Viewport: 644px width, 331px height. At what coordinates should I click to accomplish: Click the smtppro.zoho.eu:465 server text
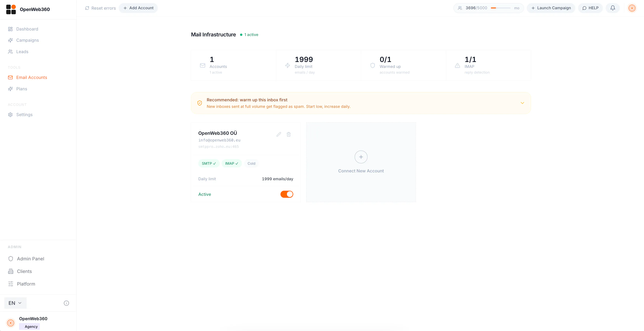(x=218, y=147)
